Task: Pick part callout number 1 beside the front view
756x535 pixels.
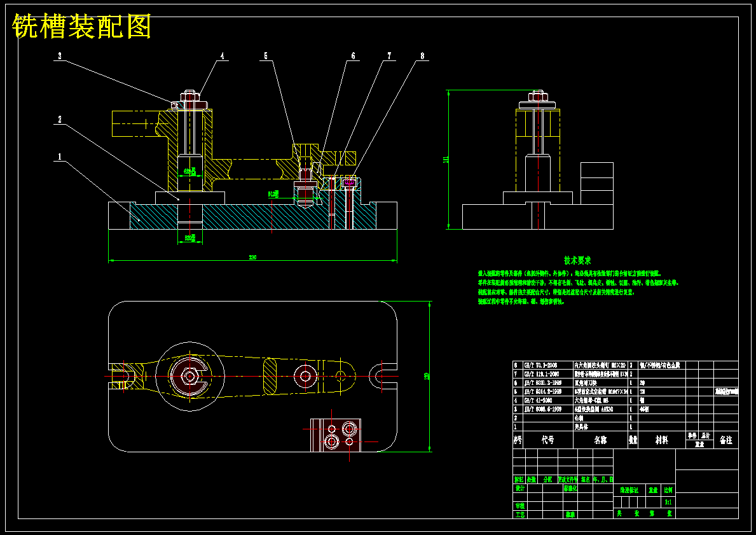Action: click(x=60, y=156)
